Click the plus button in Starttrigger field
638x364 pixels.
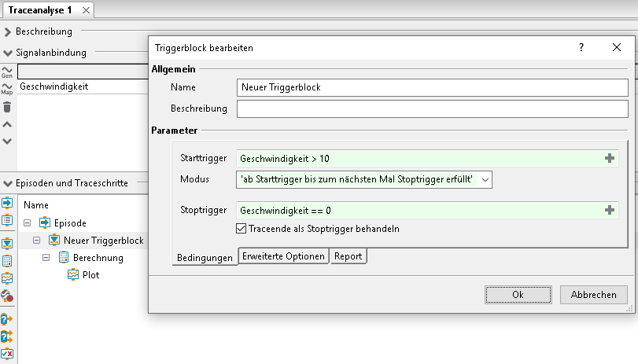(609, 158)
